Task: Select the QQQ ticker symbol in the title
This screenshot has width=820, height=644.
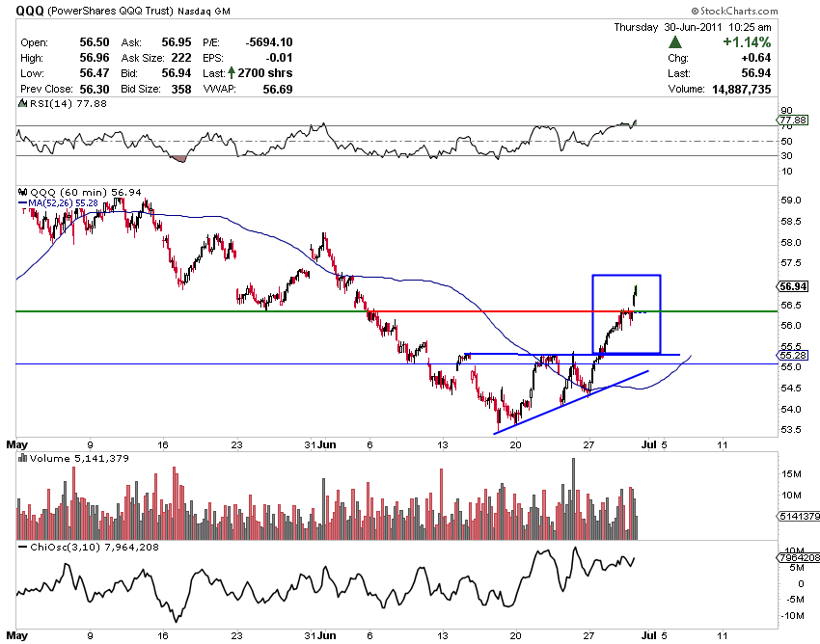Action: pyautogui.click(x=30, y=11)
